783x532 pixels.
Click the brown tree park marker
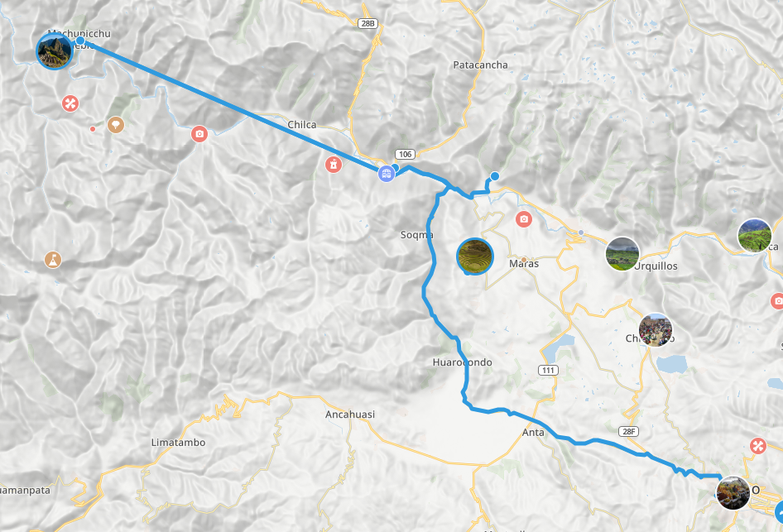pos(116,125)
